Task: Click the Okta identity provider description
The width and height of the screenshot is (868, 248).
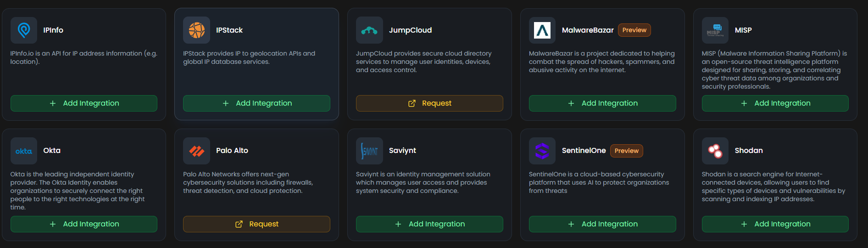Action: click(78, 191)
